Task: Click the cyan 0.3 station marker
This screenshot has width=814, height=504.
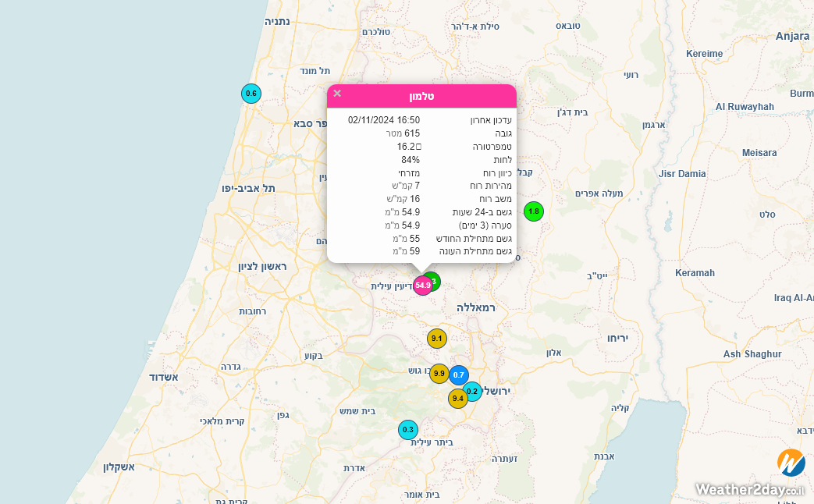Action: (408, 430)
